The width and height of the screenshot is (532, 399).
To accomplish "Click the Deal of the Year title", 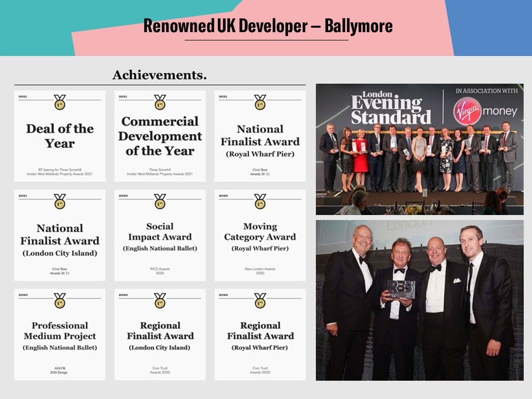I will click(60, 136).
